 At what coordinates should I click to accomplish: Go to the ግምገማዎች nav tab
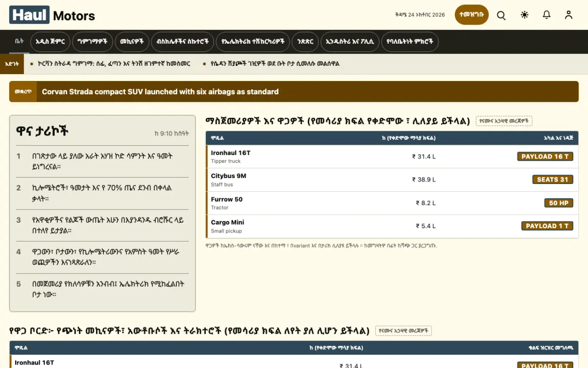(x=93, y=42)
